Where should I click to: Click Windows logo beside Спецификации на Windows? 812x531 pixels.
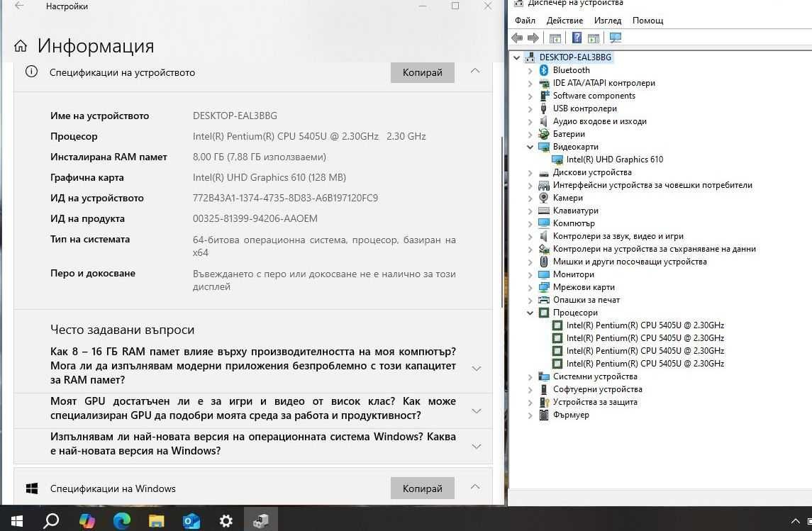32,488
